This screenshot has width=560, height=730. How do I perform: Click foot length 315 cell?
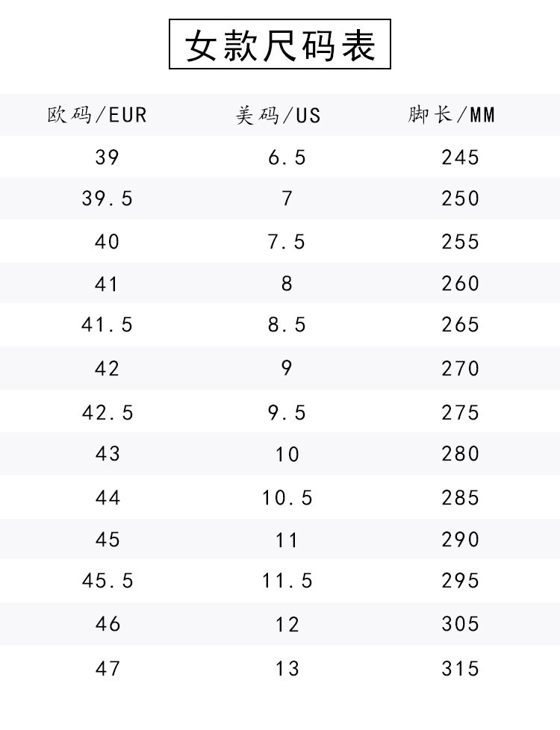coord(460,669)
